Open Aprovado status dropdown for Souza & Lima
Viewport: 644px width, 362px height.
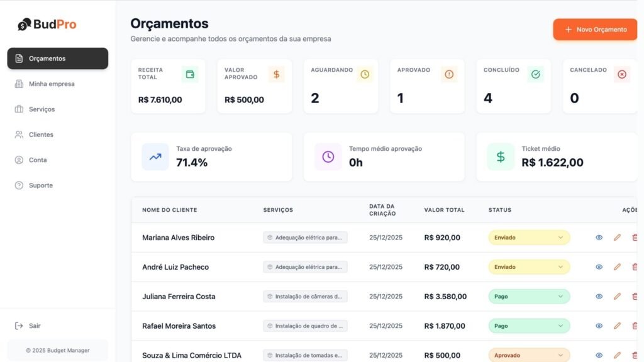[529, 355]
